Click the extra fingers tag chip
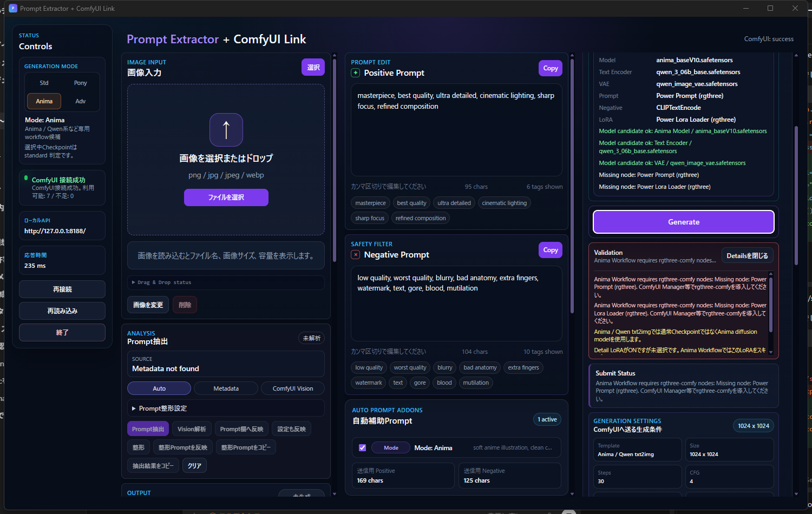The image size is (812, 514). (x=523, y=367)
